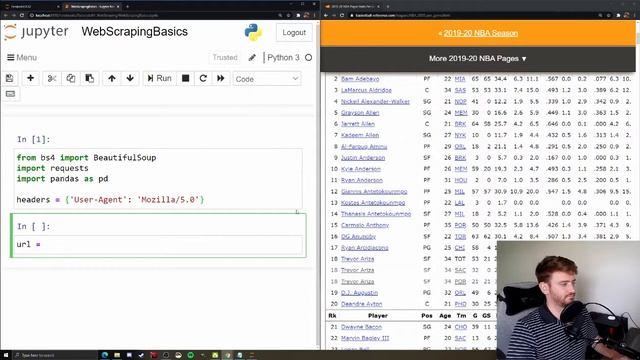Image resolution: width=640 pixels, height=360 pixels.
Task: Save notebook with the floppy disk icon
Action: pyautogui.click(x=10, y=78)
